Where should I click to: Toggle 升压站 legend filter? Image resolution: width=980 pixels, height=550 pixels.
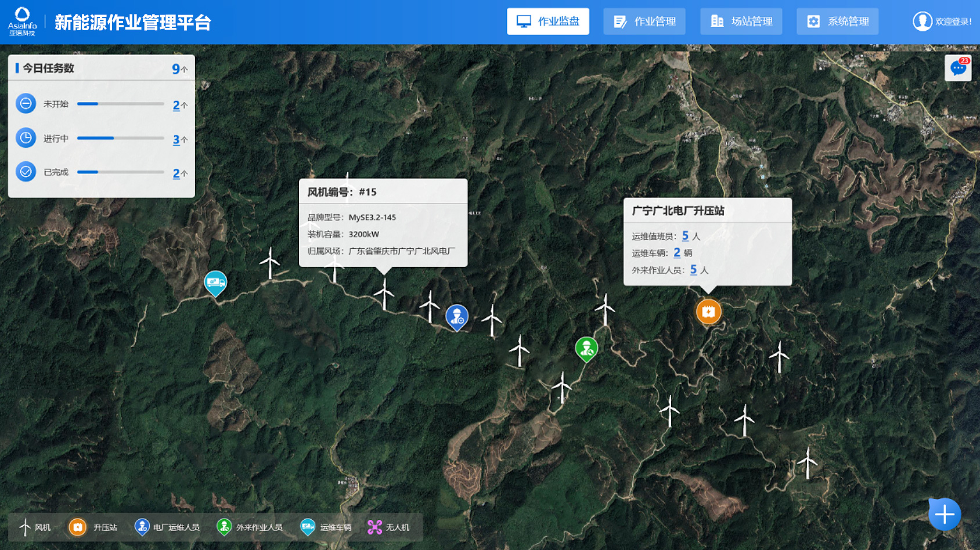pyautogui.click(x=93, y=527)
